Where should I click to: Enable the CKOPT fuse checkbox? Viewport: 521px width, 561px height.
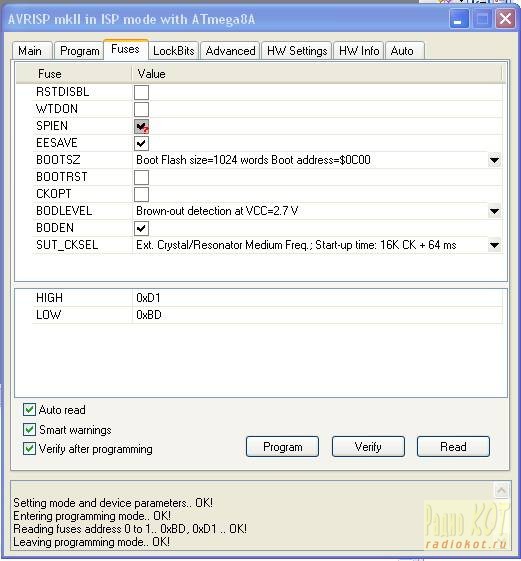click(141, 194)
